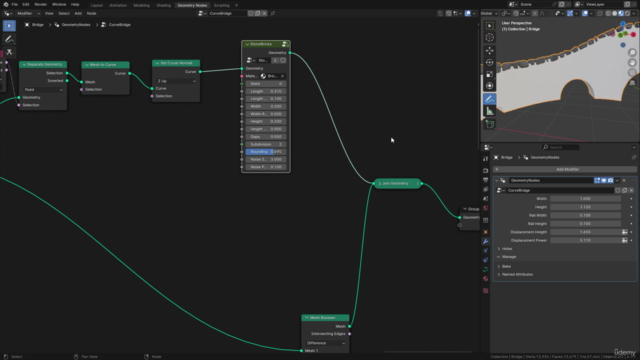Screen dimensions: 640x360
Task: Select the Measure tool in 3D viewport
Action: [x=489, y=111]
